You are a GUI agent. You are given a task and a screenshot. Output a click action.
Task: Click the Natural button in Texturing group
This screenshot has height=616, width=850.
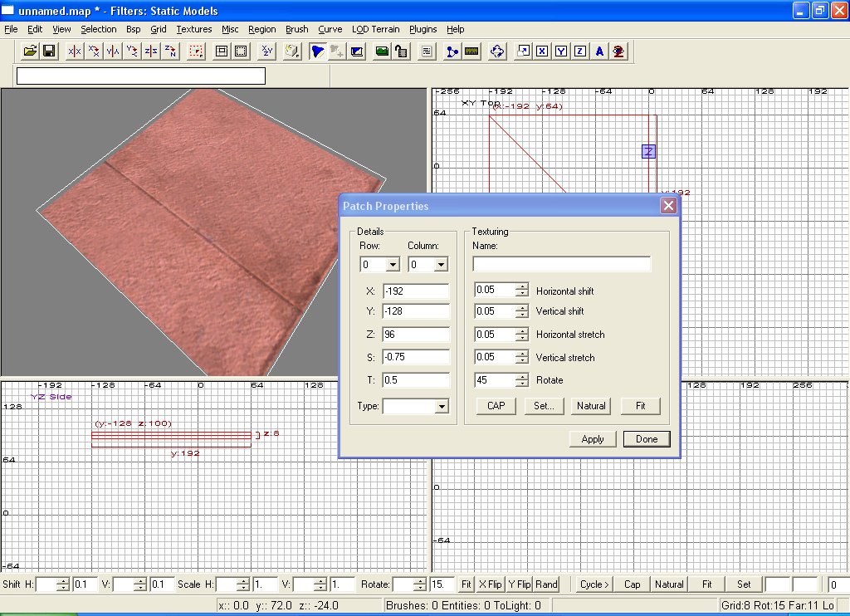pyautogui.click(x=591, y=406)
